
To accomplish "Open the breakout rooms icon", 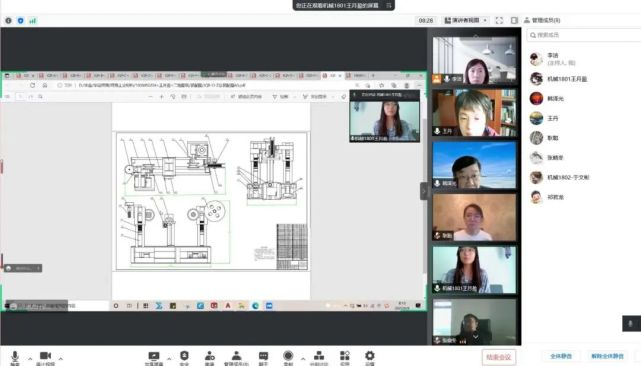I will click(319, 357).
